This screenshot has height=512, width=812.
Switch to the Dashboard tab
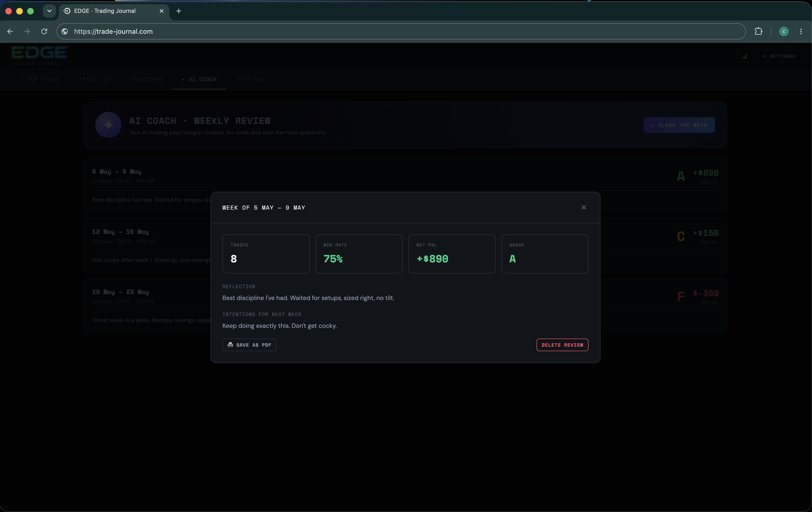tap(146, 79)
